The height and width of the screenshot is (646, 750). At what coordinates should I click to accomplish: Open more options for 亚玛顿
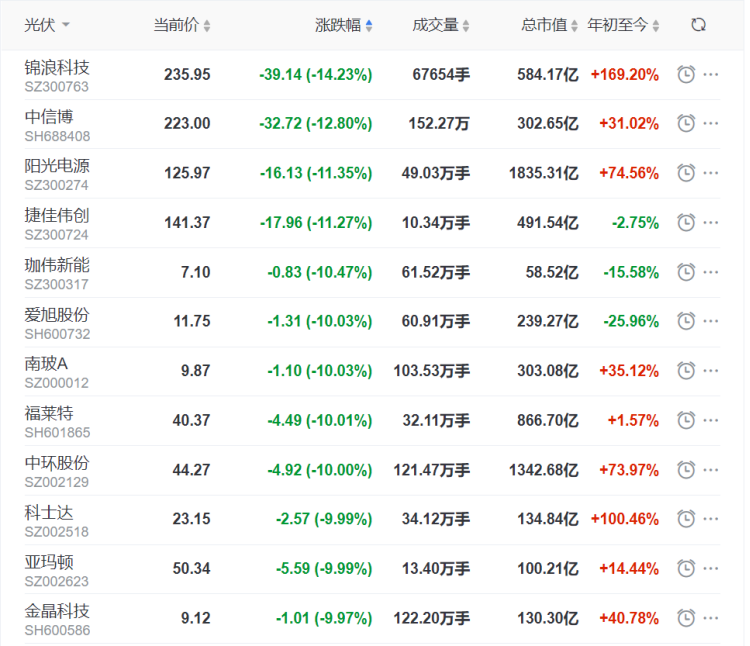pyautogui.click(x=711, y=569)
